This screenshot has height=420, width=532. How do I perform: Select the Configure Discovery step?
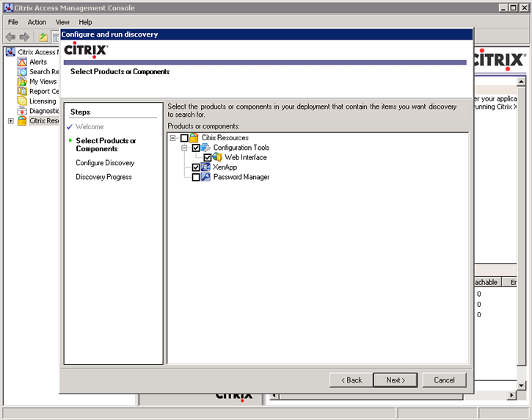coord(105,163)
